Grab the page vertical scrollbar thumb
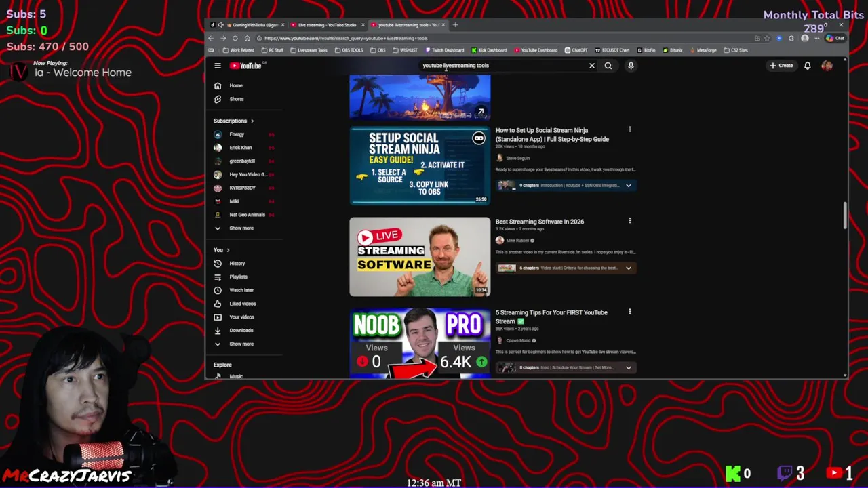Screen dimensions: 868x488 pos(844,215)
